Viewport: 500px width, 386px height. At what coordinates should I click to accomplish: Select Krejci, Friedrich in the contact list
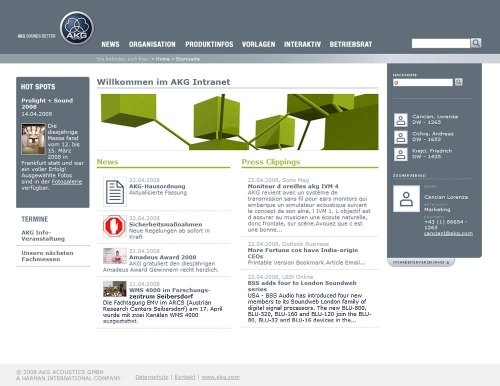(x=432, y=154)
